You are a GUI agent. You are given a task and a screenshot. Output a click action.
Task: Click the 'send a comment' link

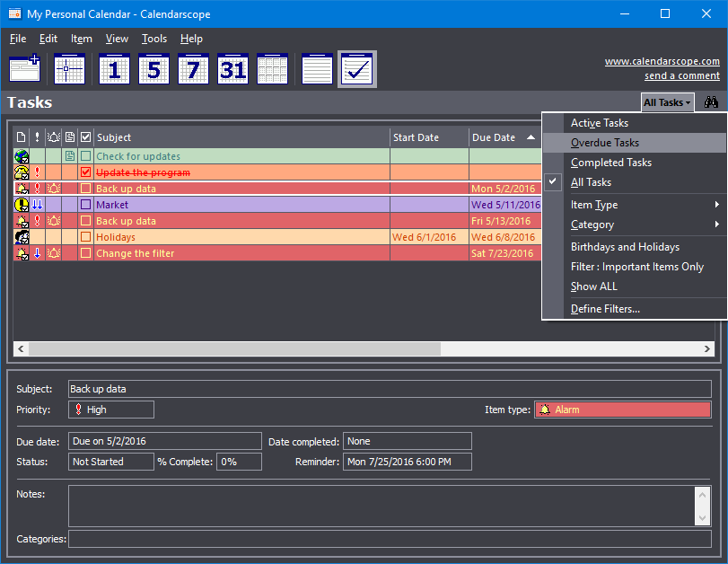681,75
